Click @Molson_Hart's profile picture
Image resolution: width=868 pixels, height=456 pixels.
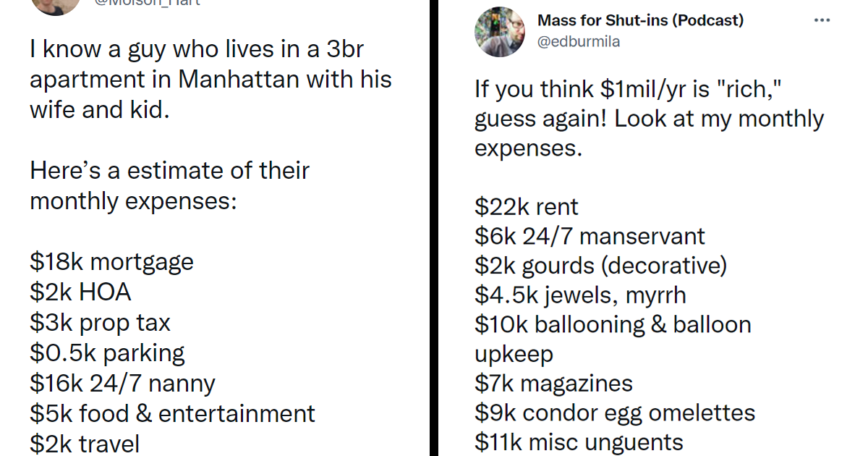[56, 7]
